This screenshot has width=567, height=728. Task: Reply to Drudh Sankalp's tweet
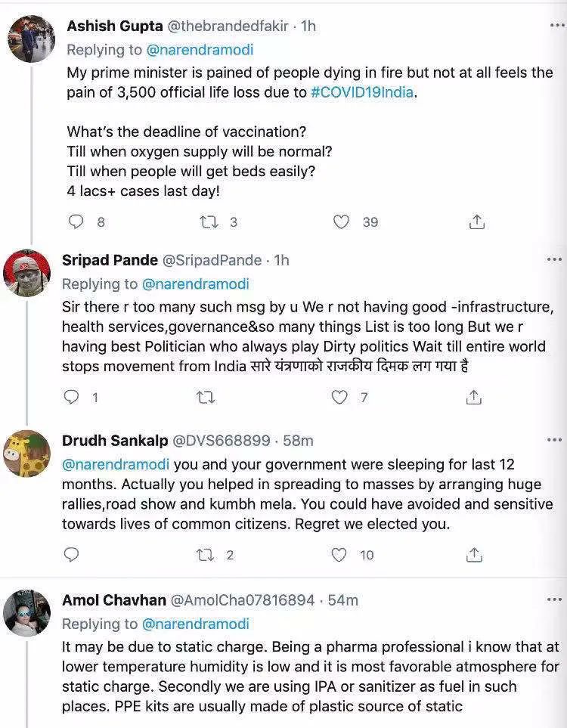pyautogui.click(x=71, y=554)
